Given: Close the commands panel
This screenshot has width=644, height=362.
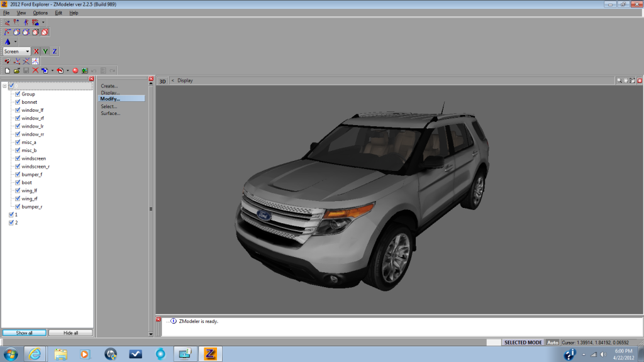Looking at the screenshot, I should 151,79.
